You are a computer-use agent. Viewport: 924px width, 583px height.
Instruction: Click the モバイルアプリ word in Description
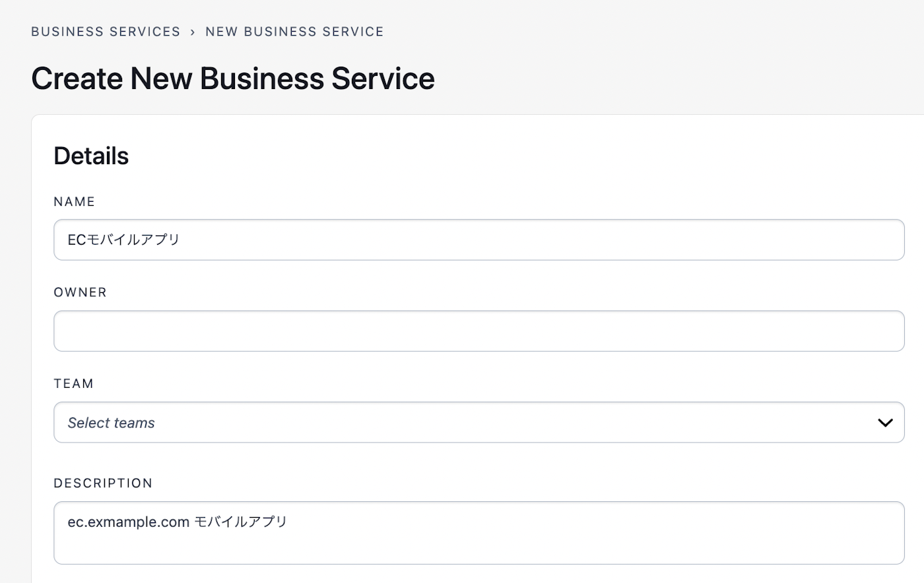coord(241,522)
